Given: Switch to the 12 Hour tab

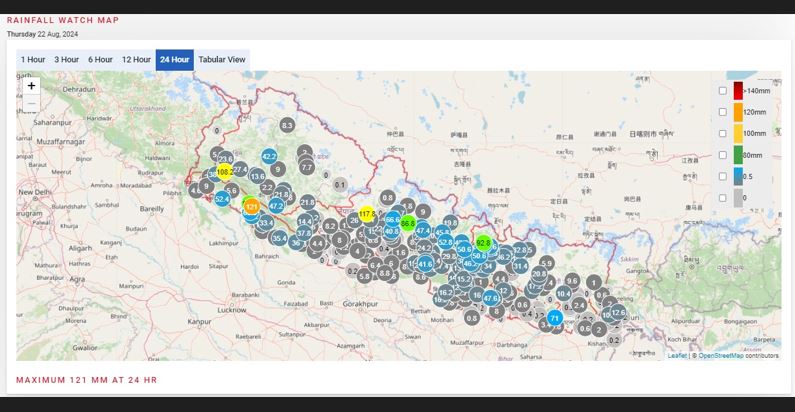Looking at the screenshot, I should (x=136, y=60).
